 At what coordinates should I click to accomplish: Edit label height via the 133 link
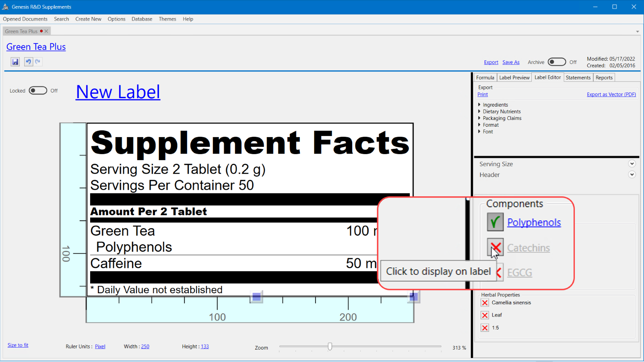pyautogui.click(x=205, y=346)
